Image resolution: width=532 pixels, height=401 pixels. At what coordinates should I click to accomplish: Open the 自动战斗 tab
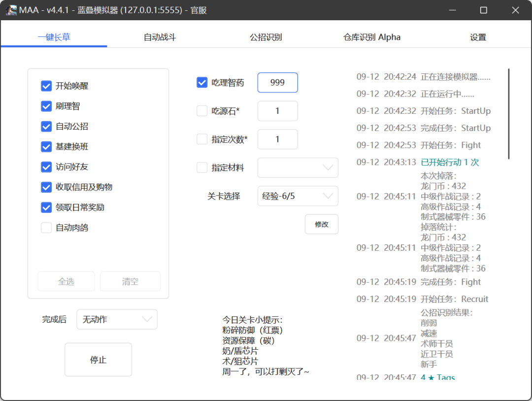pyautogui.click(x=160, y=37)
